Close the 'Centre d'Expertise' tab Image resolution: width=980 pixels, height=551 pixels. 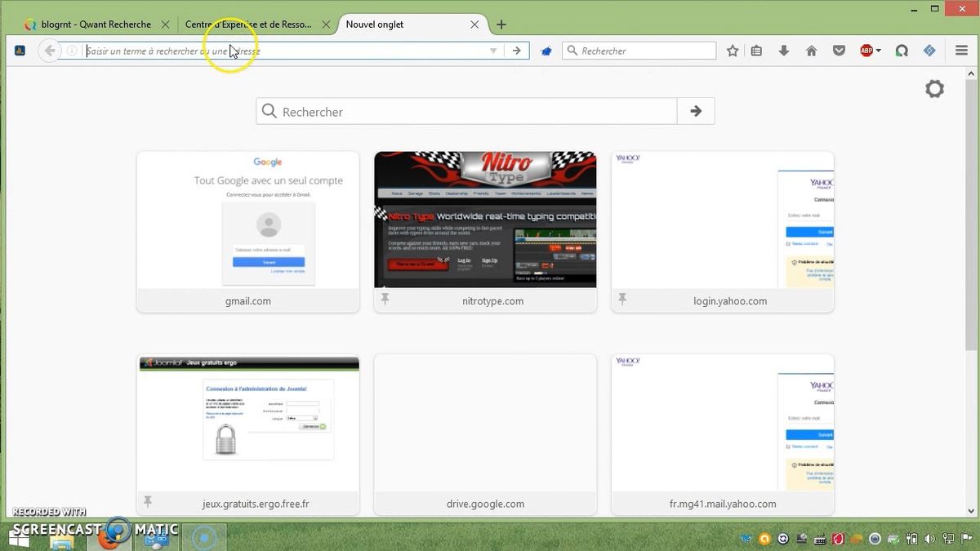pyautogui.click(x=326, y=24)
